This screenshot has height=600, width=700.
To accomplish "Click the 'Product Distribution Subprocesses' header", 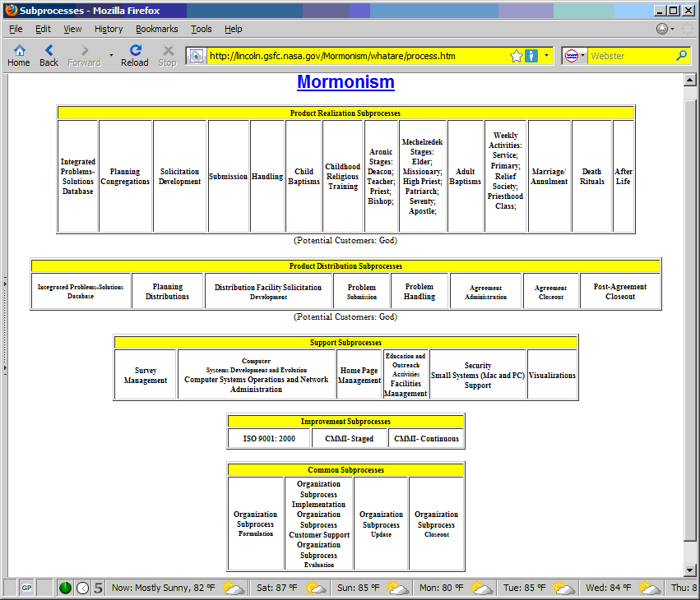I will click(x=345, y=265).
